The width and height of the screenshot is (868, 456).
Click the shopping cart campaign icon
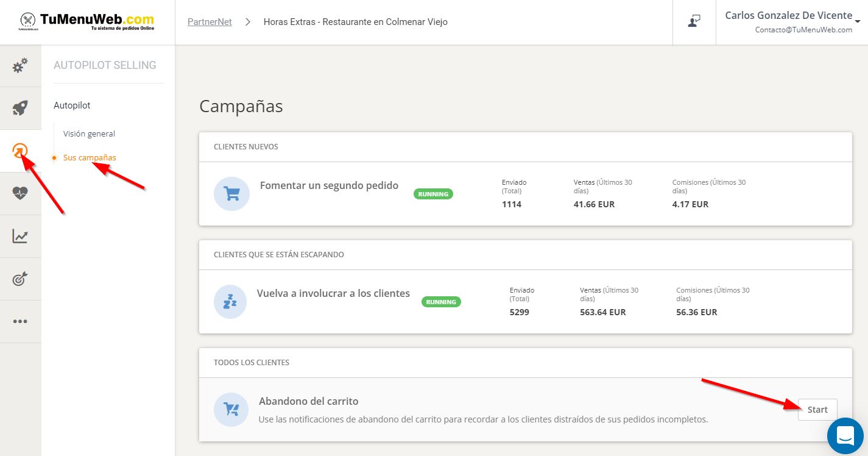[x=231, y=194]
